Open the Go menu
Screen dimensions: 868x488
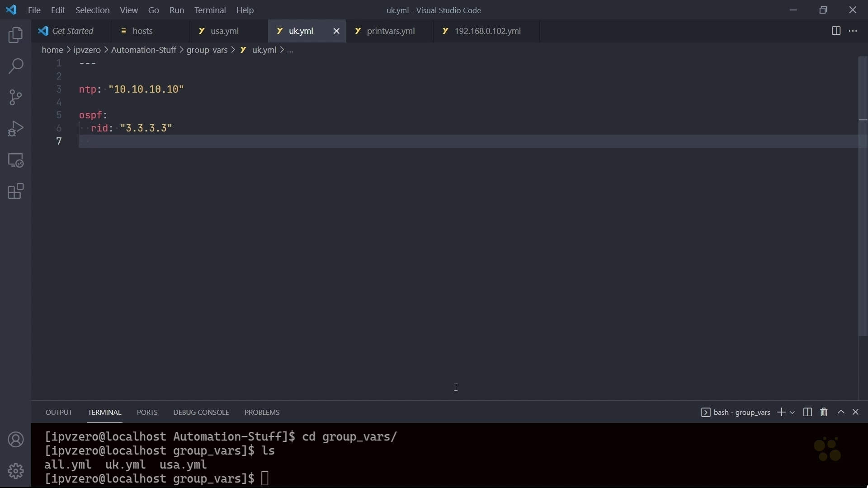[154, 10]
